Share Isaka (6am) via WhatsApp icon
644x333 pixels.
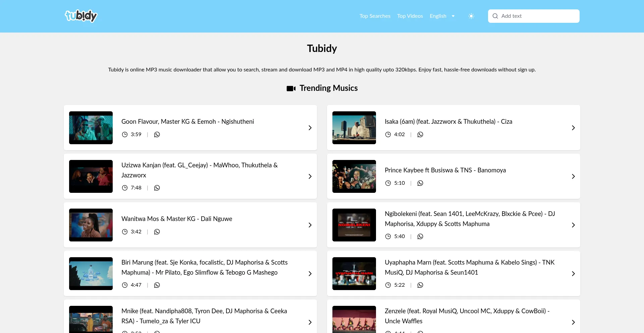[x=420, y=134]
